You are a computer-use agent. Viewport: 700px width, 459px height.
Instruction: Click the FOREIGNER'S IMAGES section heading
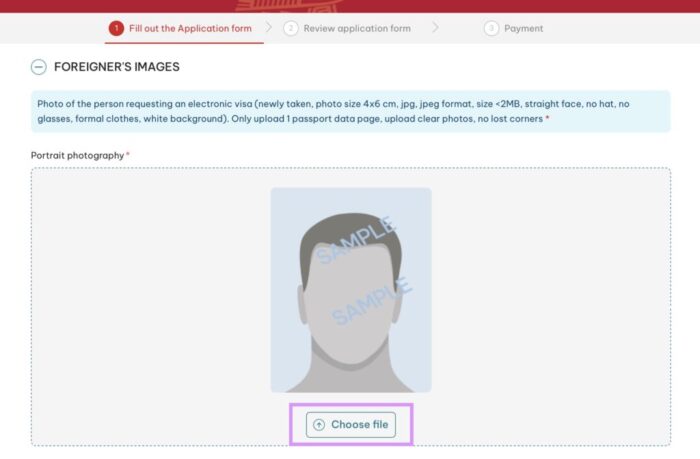pyautogui.click(x=117, y=67)
